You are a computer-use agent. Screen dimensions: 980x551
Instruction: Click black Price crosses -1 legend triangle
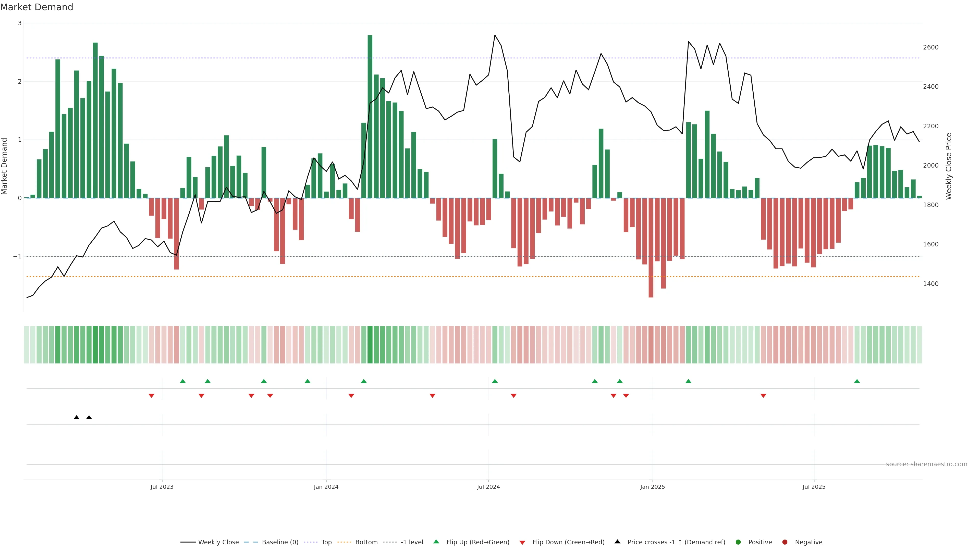(x=617, y=542)
